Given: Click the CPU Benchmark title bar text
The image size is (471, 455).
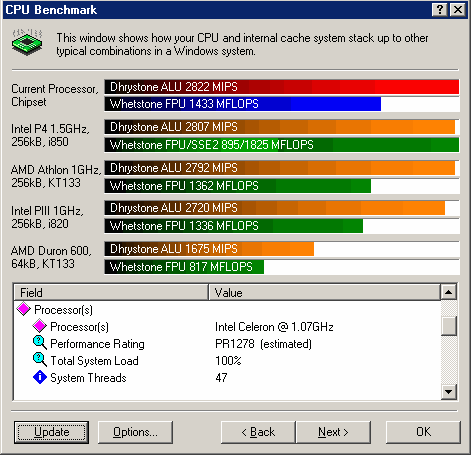Looking at the screenshot, I should click(x=51, y=10).
